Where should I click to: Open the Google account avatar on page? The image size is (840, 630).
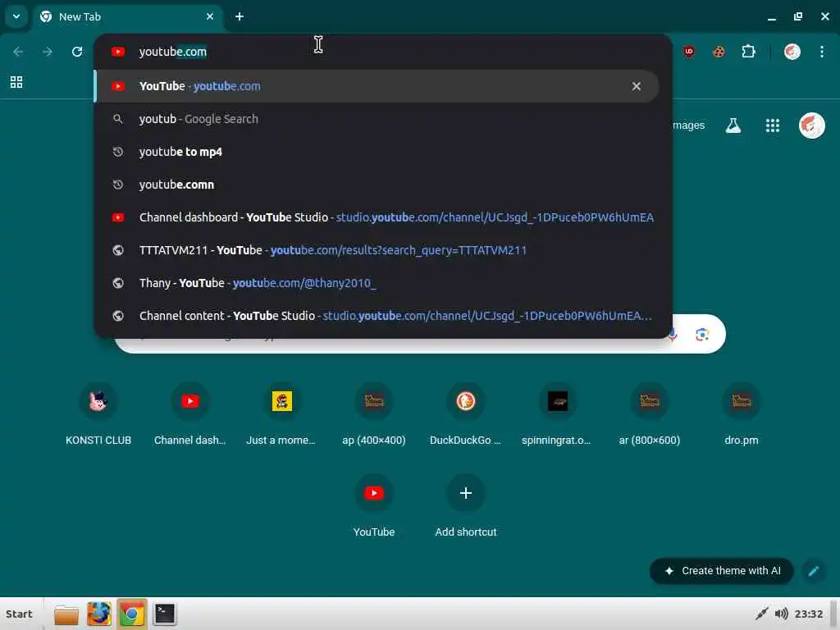811,126
